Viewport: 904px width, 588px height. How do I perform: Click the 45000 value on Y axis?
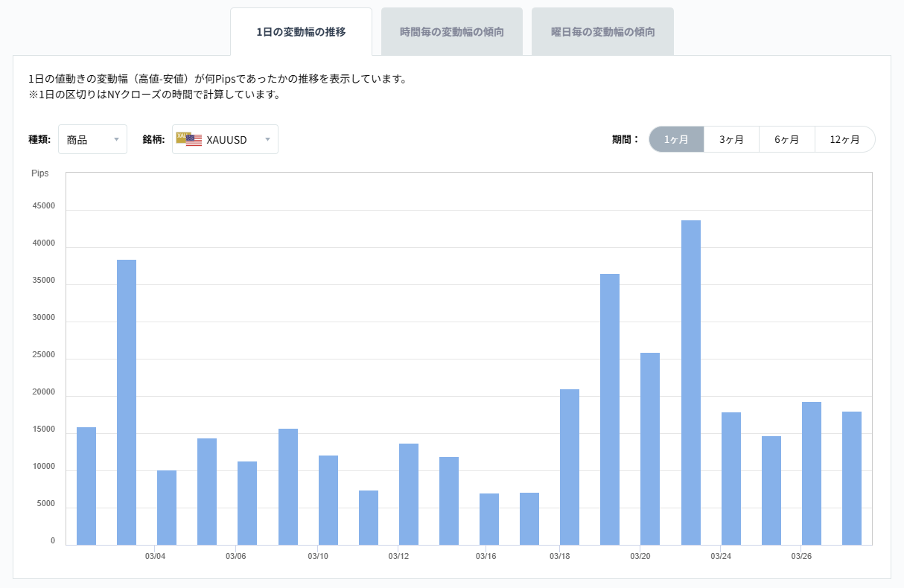45,206
